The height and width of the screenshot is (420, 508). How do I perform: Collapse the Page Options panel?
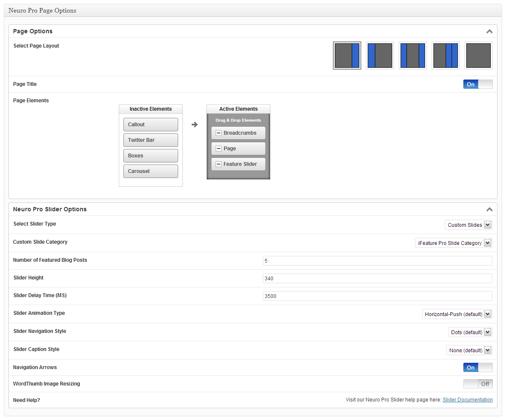489,32
